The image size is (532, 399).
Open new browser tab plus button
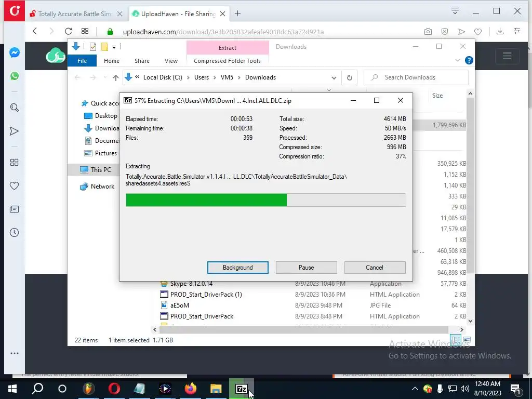click(237, 13)
